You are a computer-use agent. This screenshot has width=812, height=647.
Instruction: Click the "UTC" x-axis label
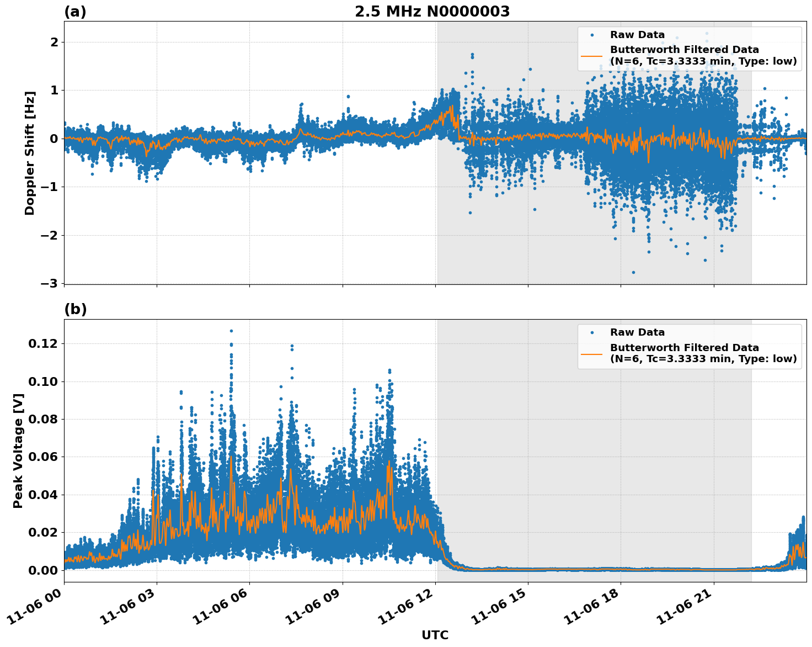click(x=435, y=635)
